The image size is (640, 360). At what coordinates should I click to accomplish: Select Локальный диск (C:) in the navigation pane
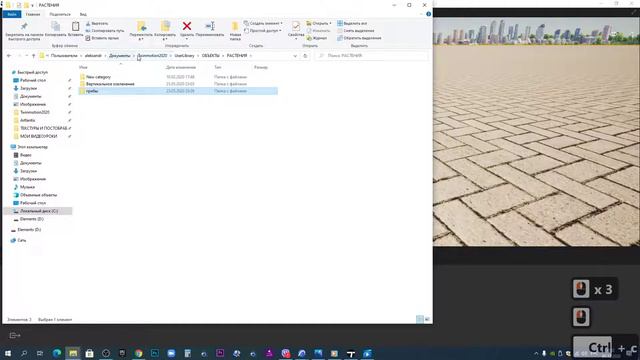39,211
